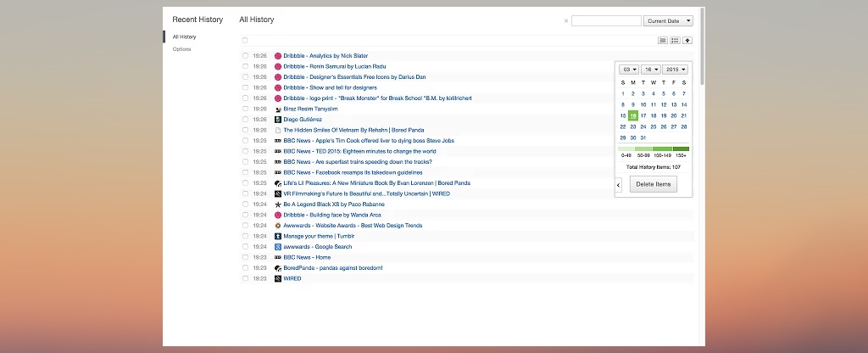This screenshot has height=353, width=868.
Task: Open VR Filmmaking's Future Is Beautiful link
Action: [366, 194]
